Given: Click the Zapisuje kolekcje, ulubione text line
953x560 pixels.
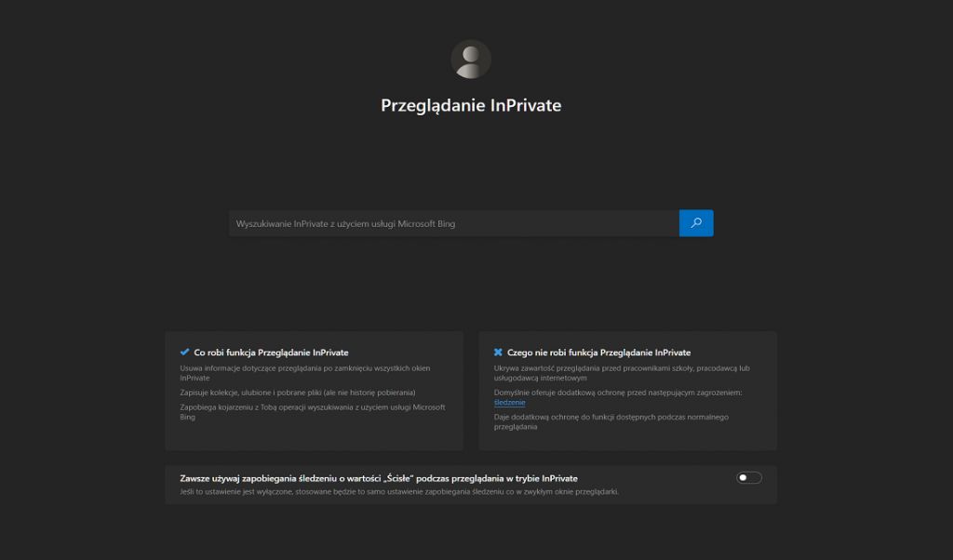Looking at the screenshot, I should (x=298, y=393).
